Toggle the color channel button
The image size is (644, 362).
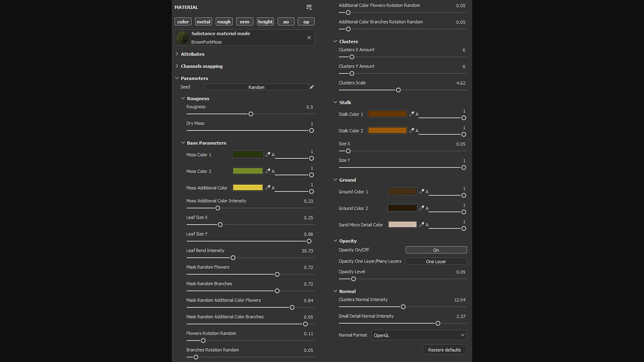click(x=183, y=22)
